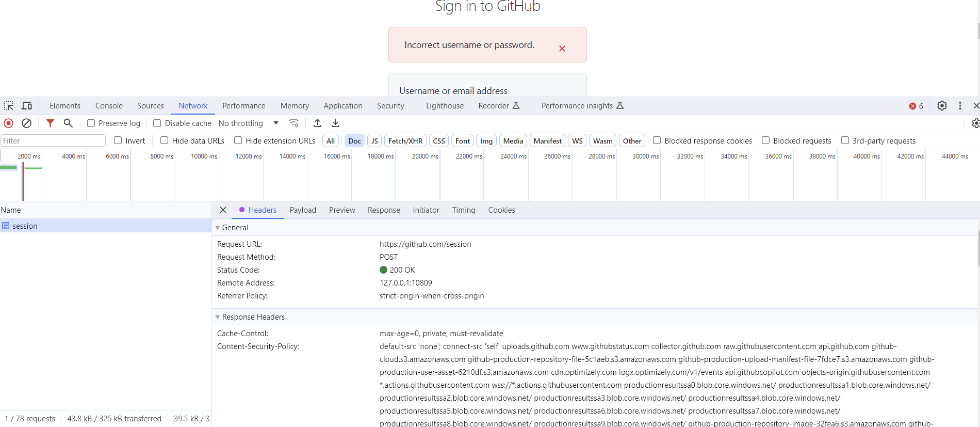The width and height of the screenshot is (980, 427).
Task: Click the network Filter text field
Action: click(x=53, y=141)
